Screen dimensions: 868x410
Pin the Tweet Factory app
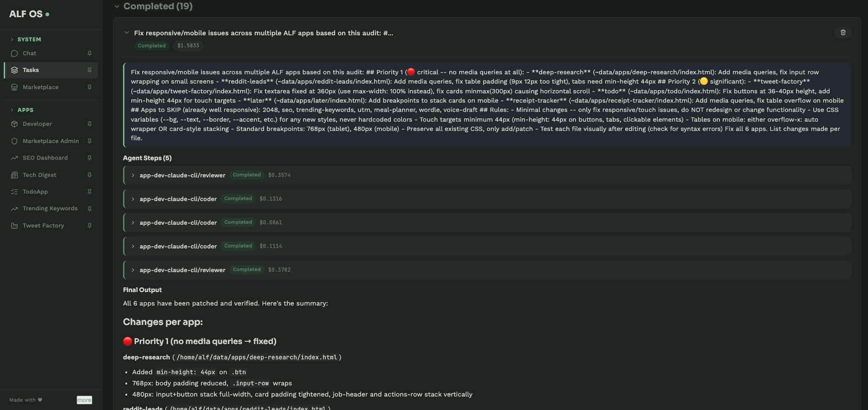coord(89,225)
